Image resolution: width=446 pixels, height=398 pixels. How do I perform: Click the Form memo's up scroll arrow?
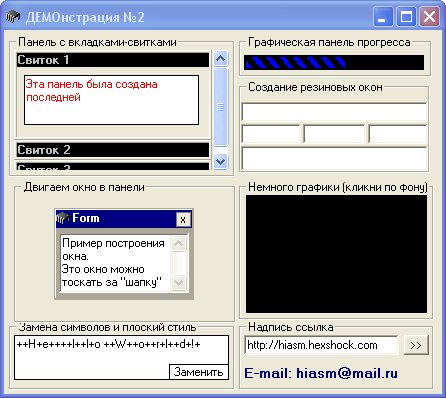point(178,243)
